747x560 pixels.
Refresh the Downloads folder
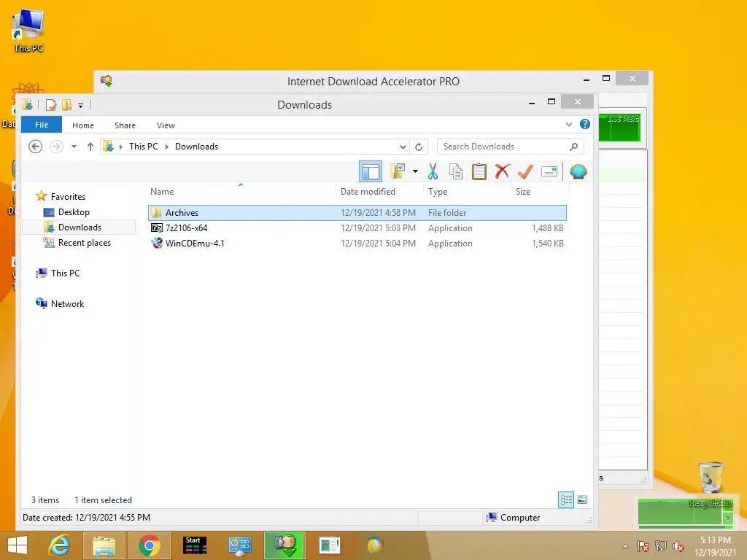point(419,147)
